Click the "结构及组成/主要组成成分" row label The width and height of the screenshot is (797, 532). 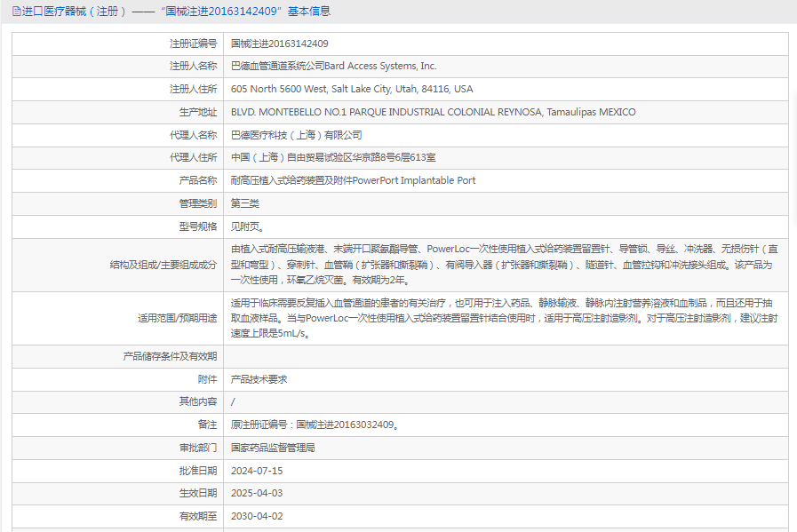(x=163, y=265)
